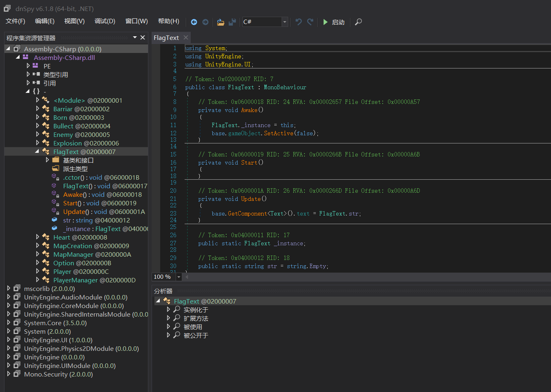Viewport: 551px width, 392px height.
Task: Open the assembly explorer panel options arrow
Action: 135,37
